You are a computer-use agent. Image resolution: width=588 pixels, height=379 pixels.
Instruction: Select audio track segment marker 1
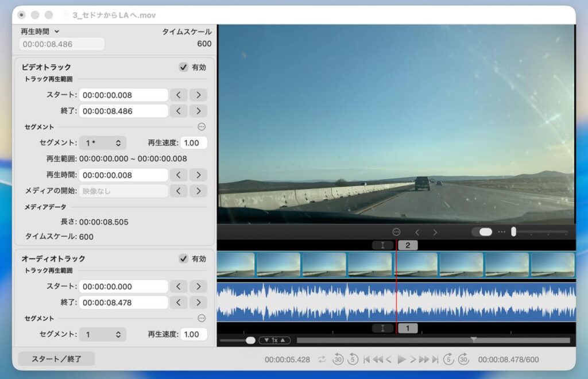408,328
